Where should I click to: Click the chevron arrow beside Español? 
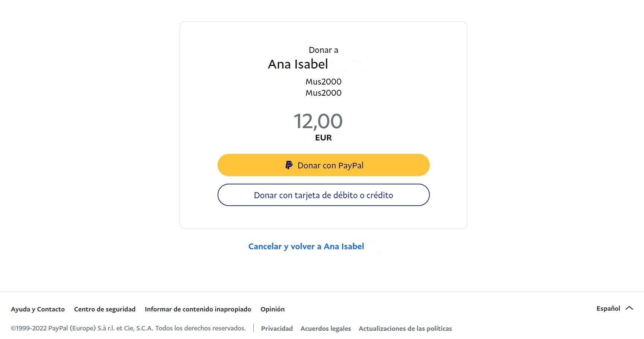click(629, 308)
